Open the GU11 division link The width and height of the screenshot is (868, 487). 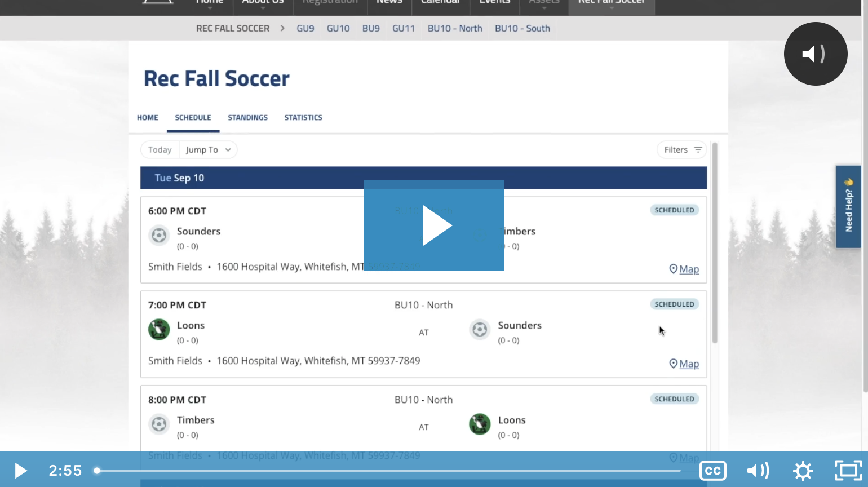pyautogui.click(x=404, y=28)
